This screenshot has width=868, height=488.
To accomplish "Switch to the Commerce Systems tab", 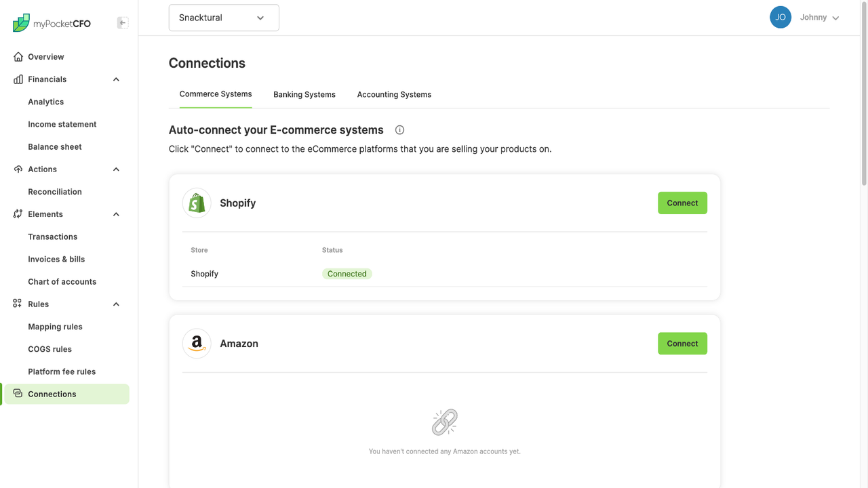I will (x=216, y=94).
